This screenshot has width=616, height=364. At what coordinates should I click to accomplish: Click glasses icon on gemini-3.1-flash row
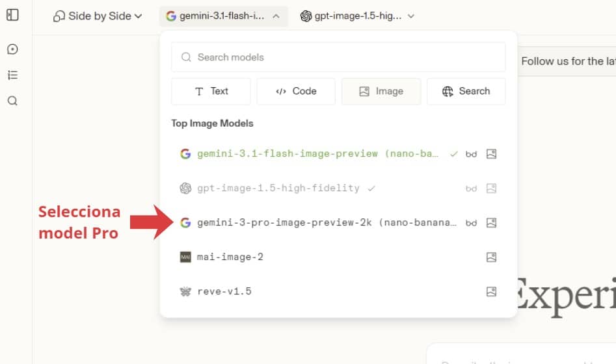pyautogui.click(x=471, y=154)
